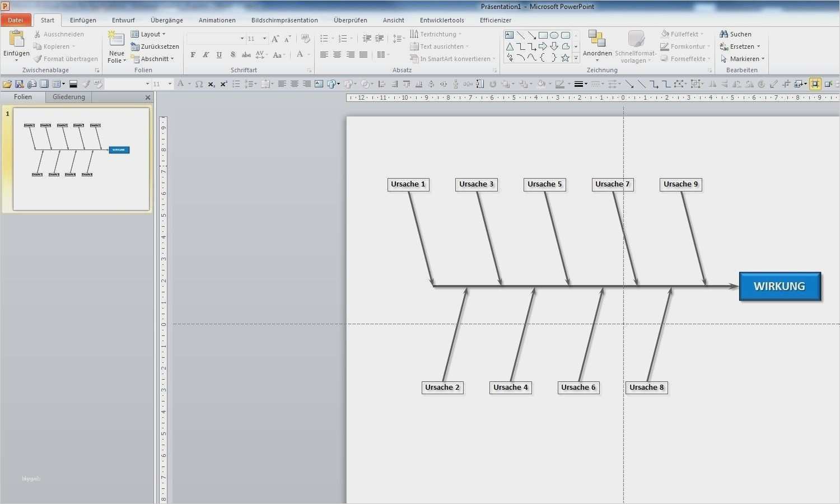Open the Anordnen arrange menu
The height and width of the screenshot is (504, 840).
[597, 46]
